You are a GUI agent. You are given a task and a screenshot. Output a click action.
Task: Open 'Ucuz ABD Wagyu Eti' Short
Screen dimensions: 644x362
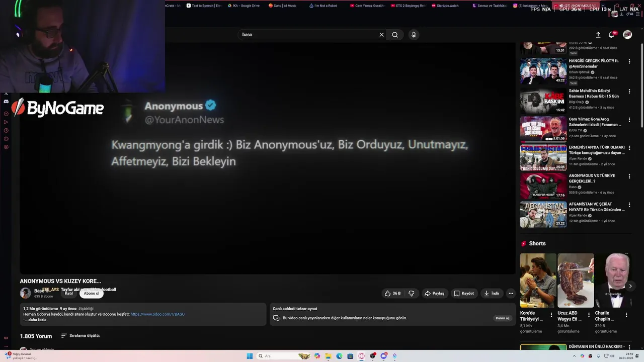pos(576,281)
